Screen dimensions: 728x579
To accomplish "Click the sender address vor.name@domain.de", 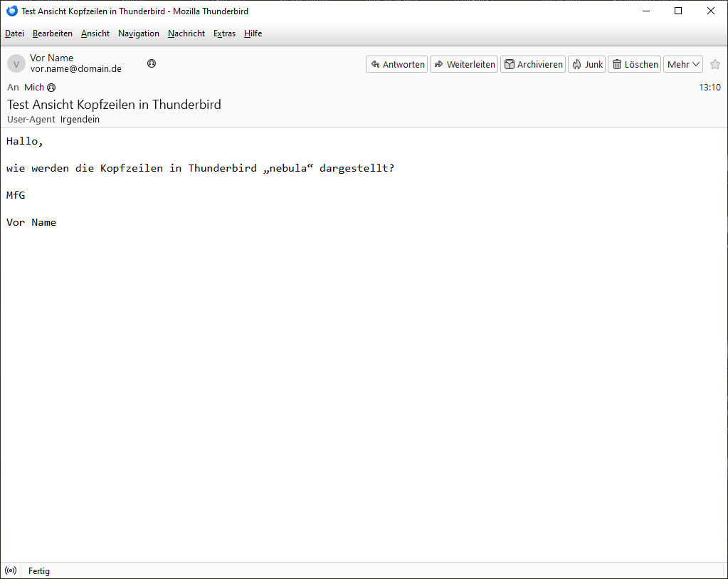I will click(x=76, y=69).
